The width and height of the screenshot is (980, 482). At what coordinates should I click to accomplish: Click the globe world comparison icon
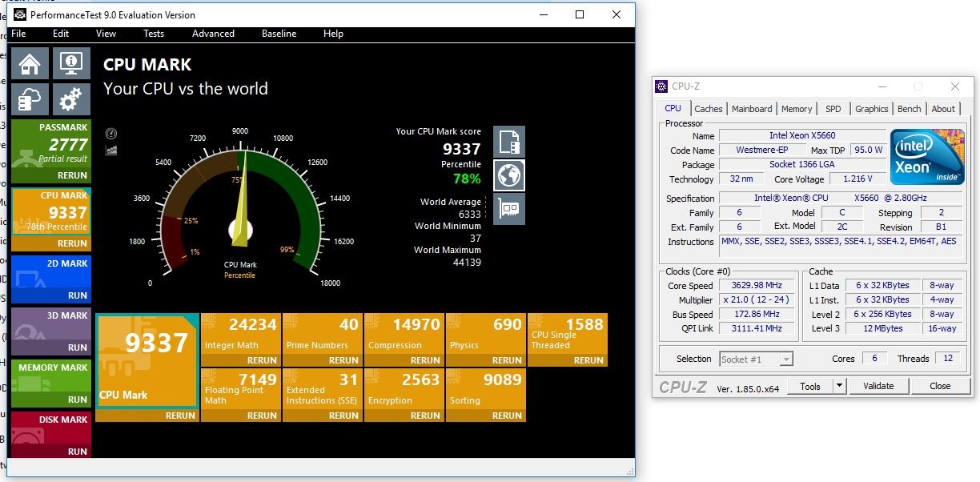point(509,175)
